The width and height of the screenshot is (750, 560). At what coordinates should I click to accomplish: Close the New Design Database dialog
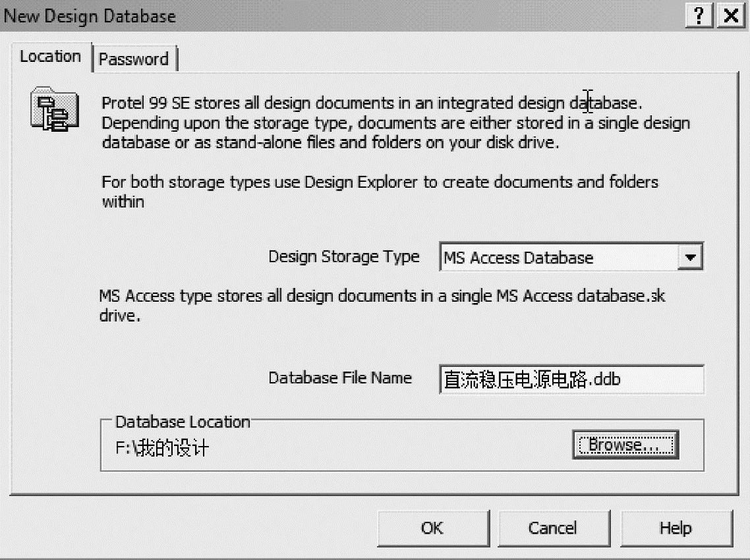pos(730,16)
